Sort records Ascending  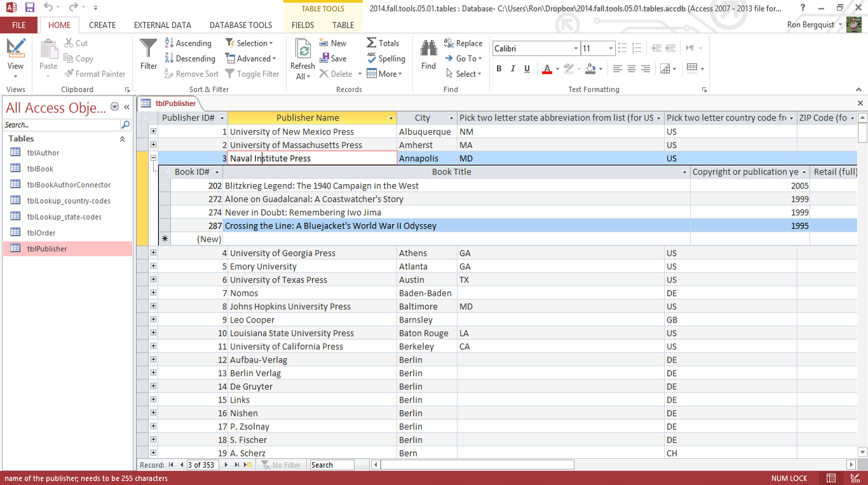pyautogui.click(x=187, y=43)
